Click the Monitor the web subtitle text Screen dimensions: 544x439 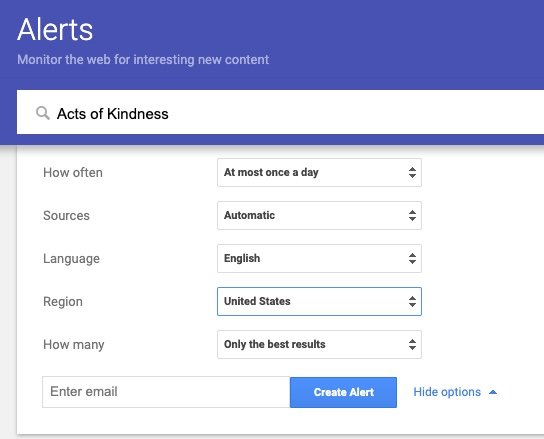click(x=143, y=60)
